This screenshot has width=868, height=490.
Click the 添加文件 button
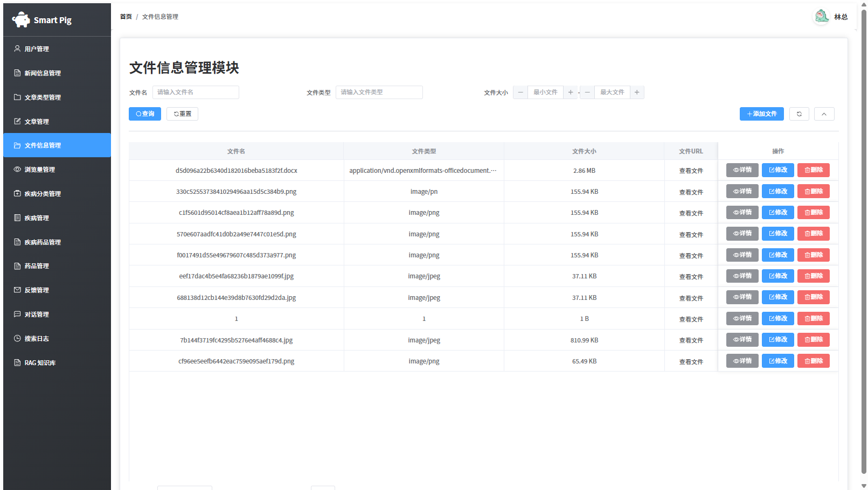click(x=761, y=114)
